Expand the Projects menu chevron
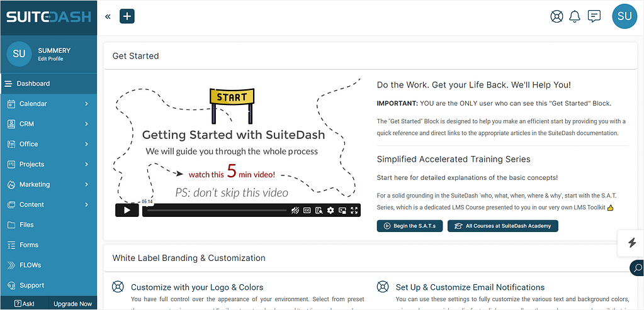644x310 pixels. 87,164
